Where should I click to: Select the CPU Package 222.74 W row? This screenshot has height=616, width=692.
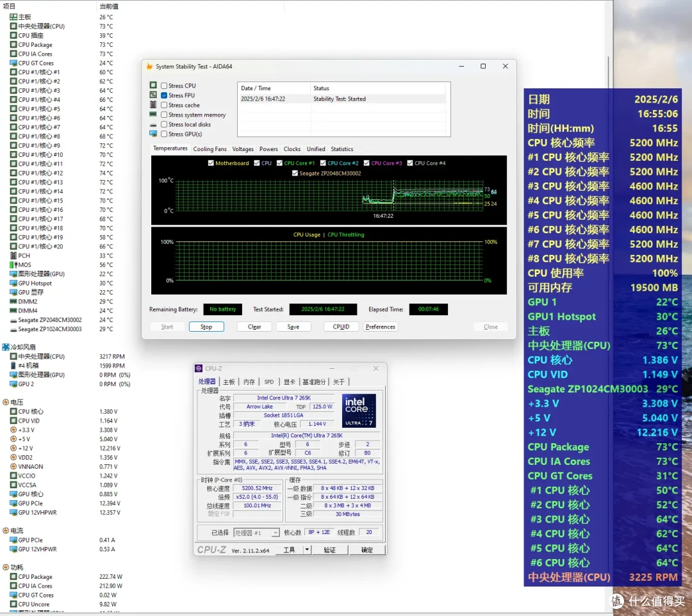coord(66,576)
